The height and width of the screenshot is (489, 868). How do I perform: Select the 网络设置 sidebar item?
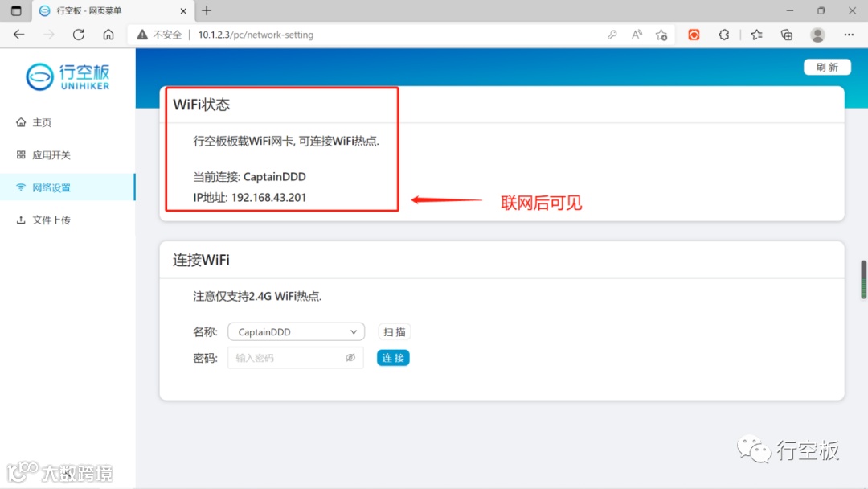(x=68, y=187)
